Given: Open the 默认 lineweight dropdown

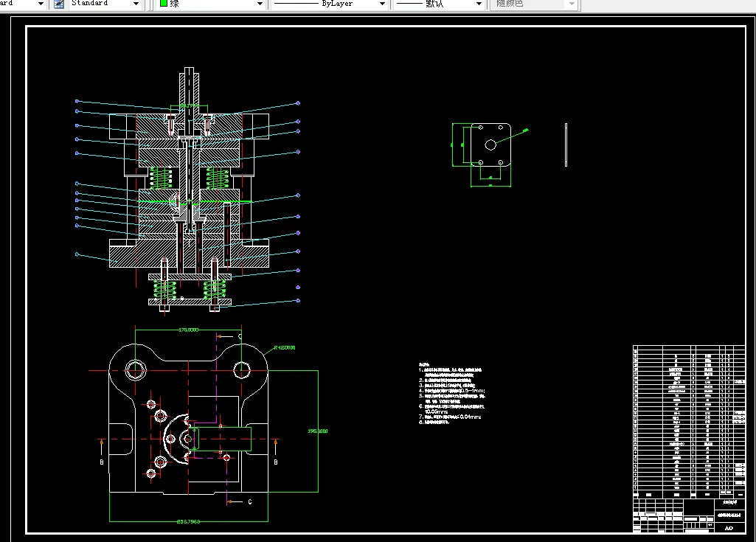Looking at the screenshot, I should (x=479, y=4).
